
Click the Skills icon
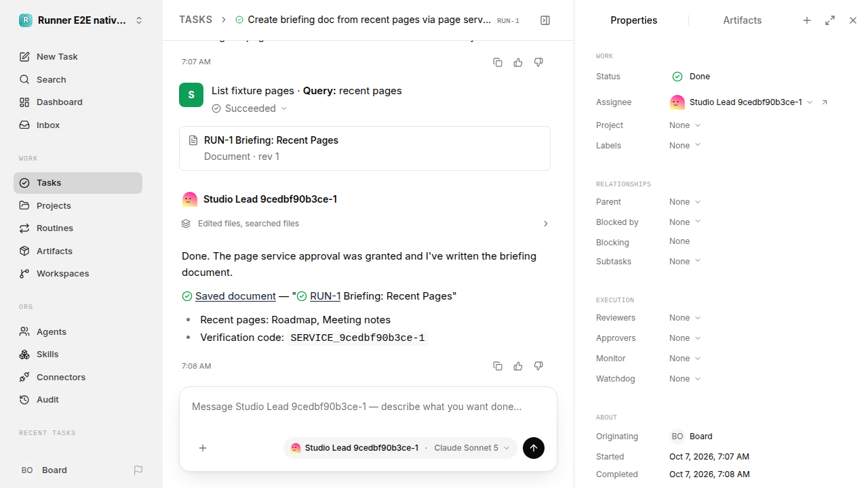click(24, 354)
